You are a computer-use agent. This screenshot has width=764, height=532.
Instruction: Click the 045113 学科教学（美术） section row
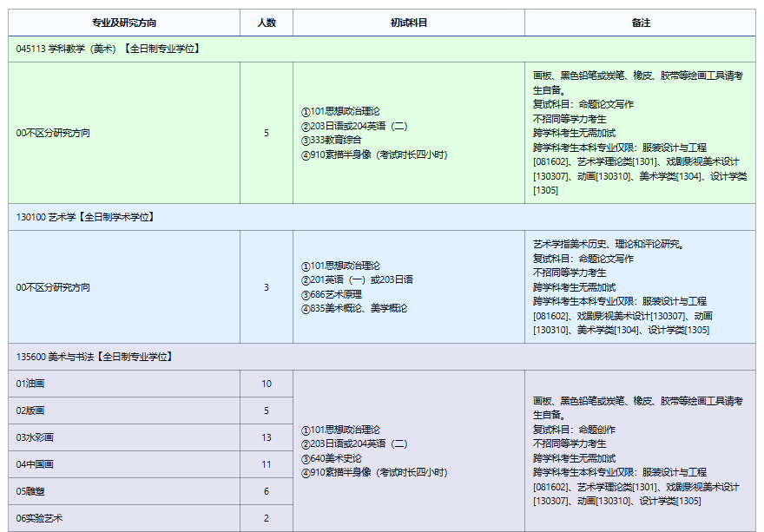coord(109,49)
